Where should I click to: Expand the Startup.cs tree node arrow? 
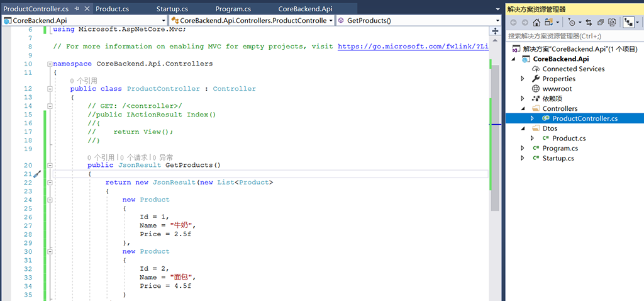[523, 158]
